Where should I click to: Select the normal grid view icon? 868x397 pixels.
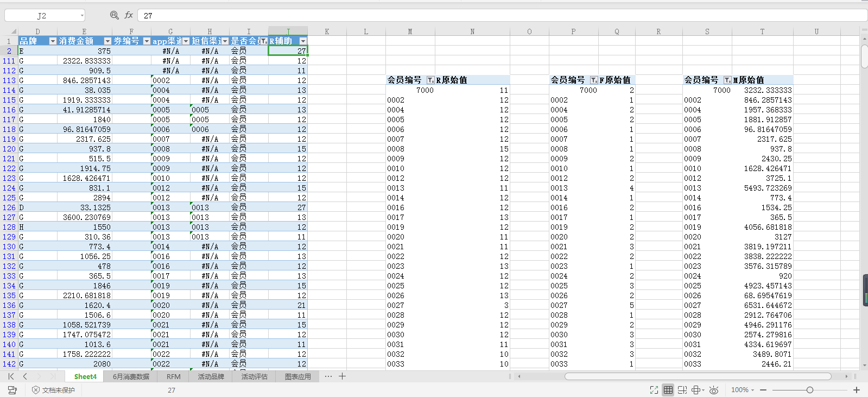[668, 390]
